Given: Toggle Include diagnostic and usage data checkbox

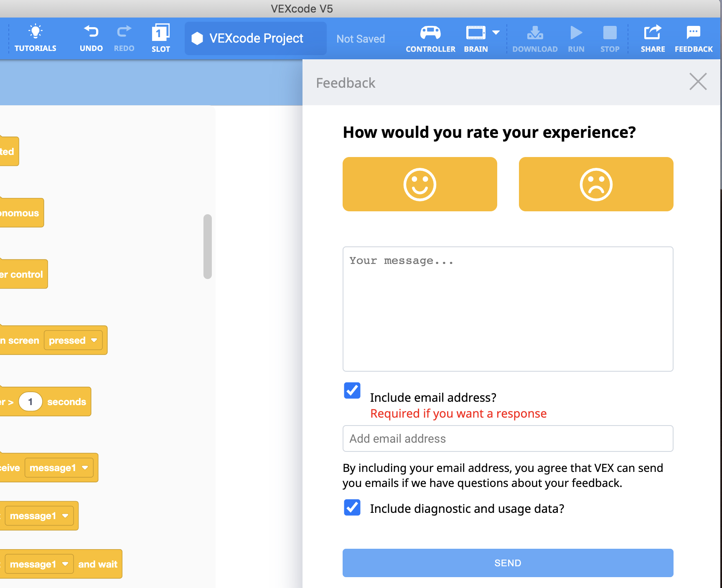Looking at the screenshot, I should (x=352, y=508).
